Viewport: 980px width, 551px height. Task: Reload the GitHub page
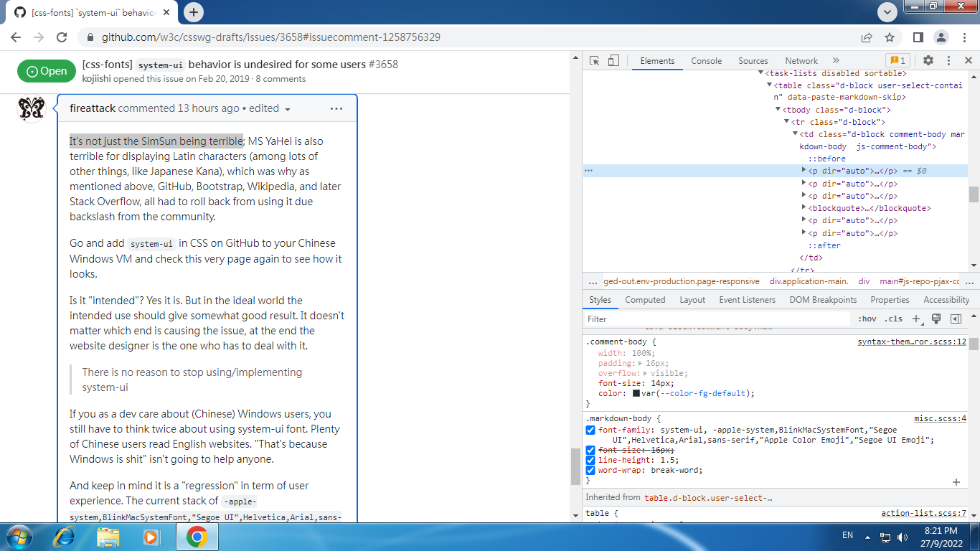pos(62,37)
